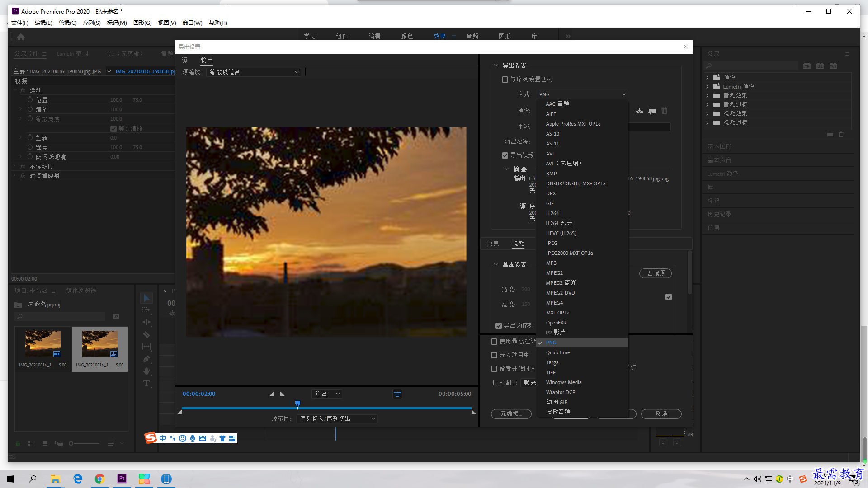Click the new bin icon in project panel

point(116,316)
